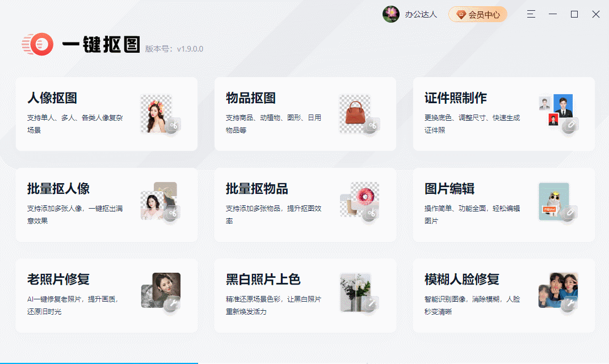Open the 老照片修复 old photo restoration title
The width and height of the screenshot is (609, 364).
[58, 280]
